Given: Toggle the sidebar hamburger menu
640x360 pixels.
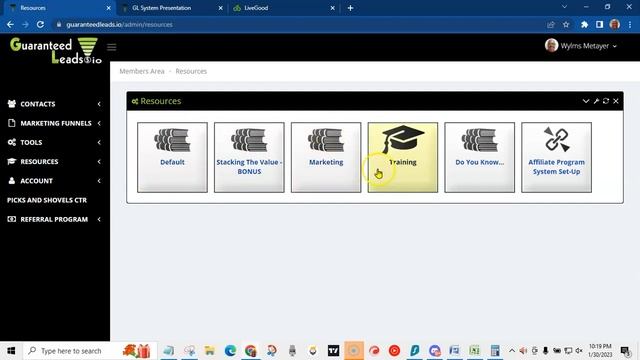Looking at the screenshot, I should click(x=111, y=47).
